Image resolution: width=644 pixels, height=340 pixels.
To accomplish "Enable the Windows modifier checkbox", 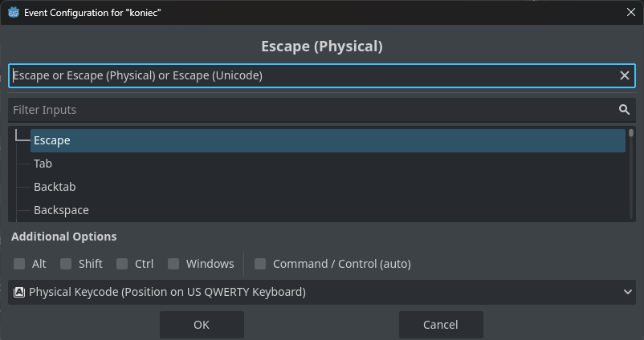I will point(173,264).
